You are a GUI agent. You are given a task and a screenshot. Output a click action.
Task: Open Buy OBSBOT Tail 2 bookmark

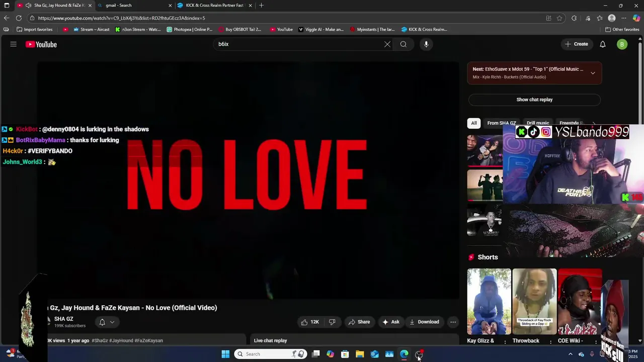pos(240,29)
